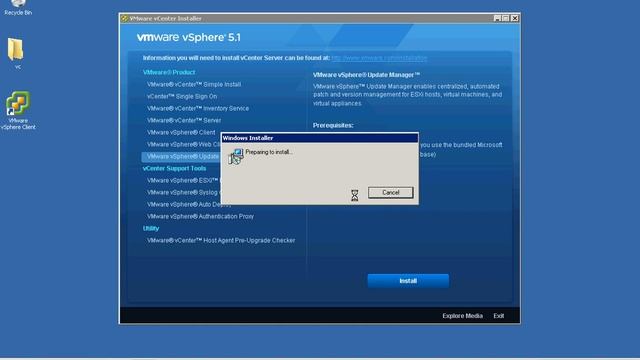Select vCenter Single Sign On
The width and height of the screenshot is (640, 360).
coord(182,96)
